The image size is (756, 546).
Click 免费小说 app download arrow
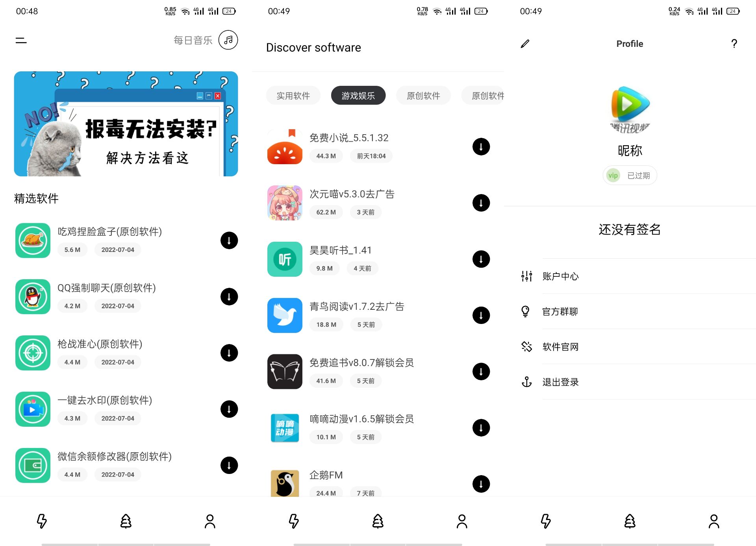tap(481, 147)
